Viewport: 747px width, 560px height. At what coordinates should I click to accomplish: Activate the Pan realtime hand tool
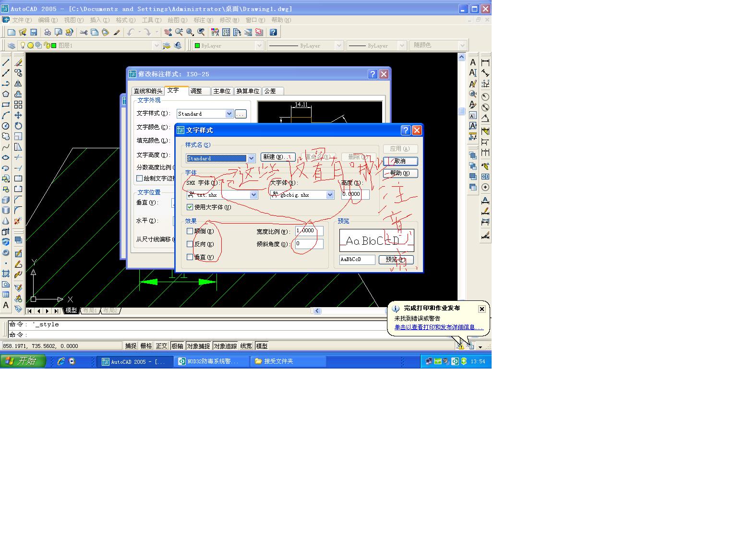tap(168, 32)
